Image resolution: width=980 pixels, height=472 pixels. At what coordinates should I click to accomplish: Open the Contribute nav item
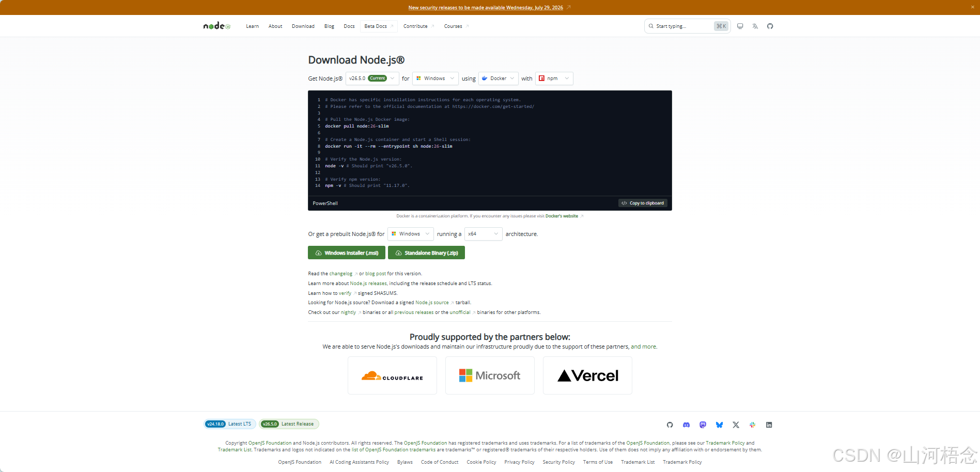point(418,26)
